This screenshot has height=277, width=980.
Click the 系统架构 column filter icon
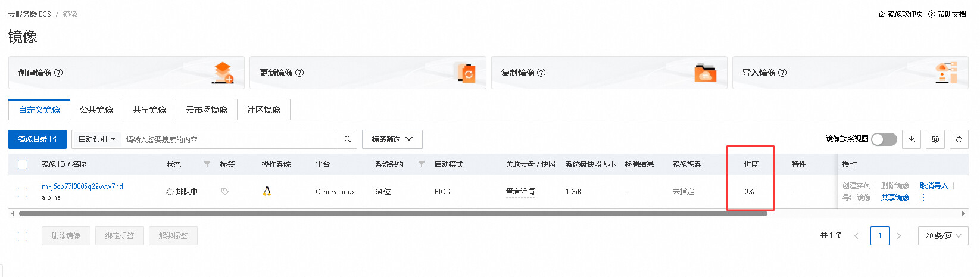422,164
